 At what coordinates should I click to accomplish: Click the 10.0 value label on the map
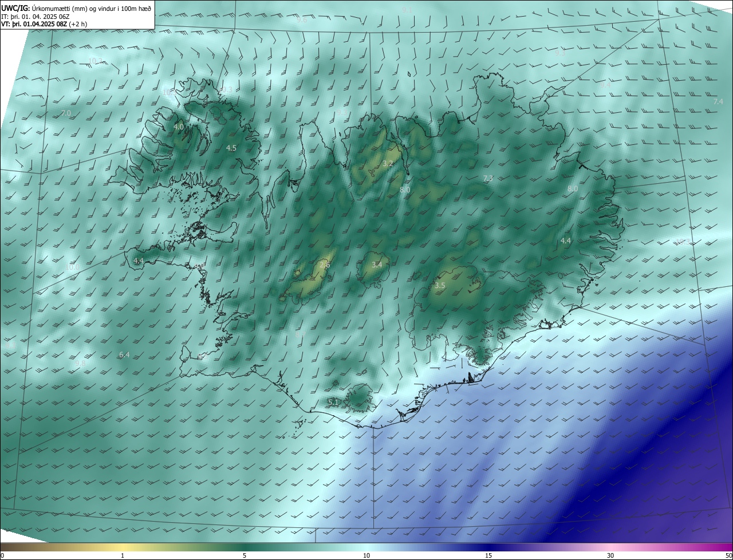coord(72,267)
